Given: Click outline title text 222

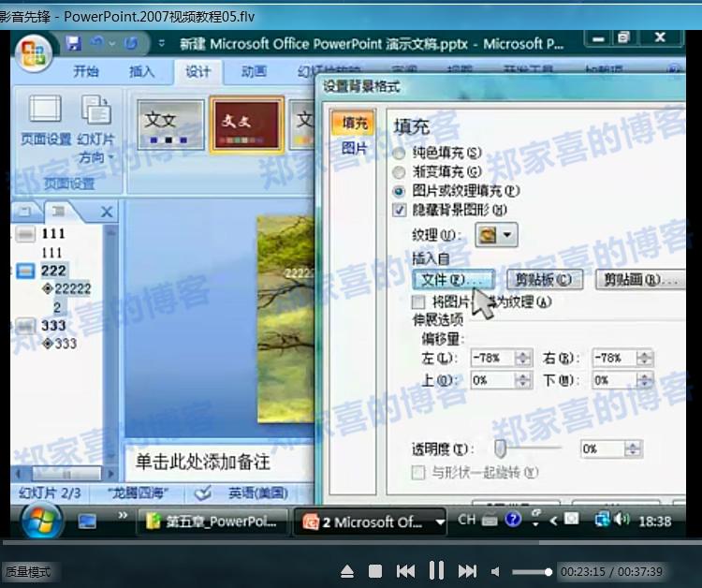Looking at the screenshot, I should [x=53, y=271].
